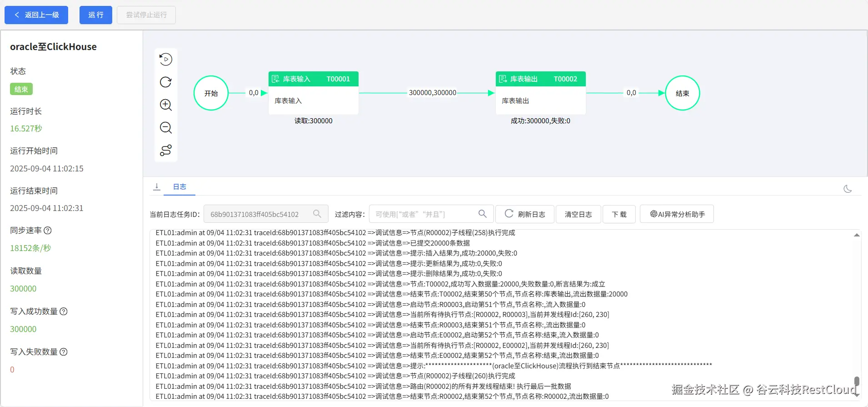Image resolution: width=868 pixels, height=407 pixels.
Task: Click the 返回上一级 button
Action: point(36,15)
